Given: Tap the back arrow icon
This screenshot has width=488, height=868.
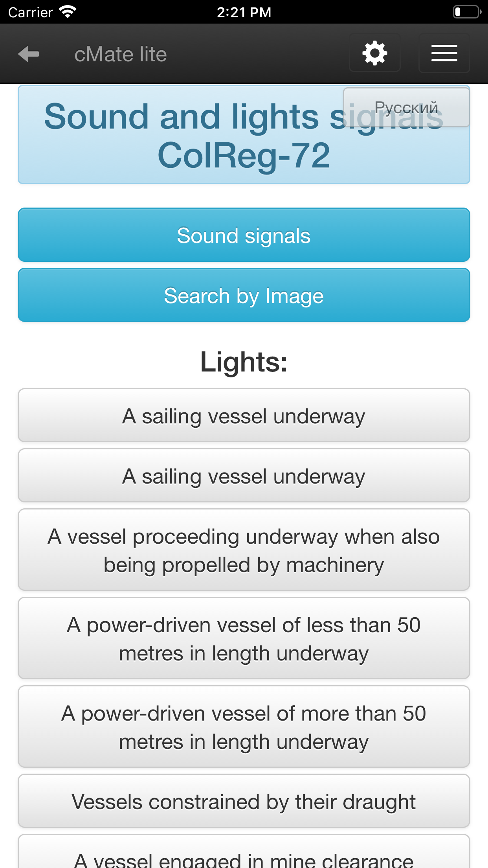Looking at the screenshot, I should [x=29, y=54].
